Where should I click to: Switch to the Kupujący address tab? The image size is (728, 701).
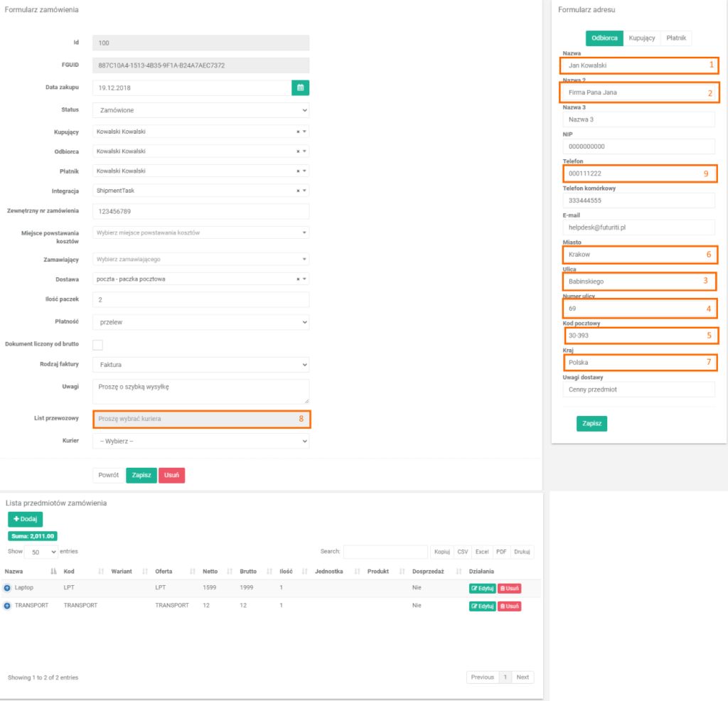[642, 38]
